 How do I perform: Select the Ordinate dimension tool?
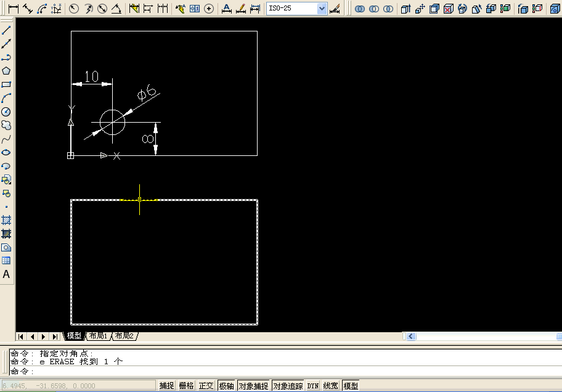click(56, 9)
